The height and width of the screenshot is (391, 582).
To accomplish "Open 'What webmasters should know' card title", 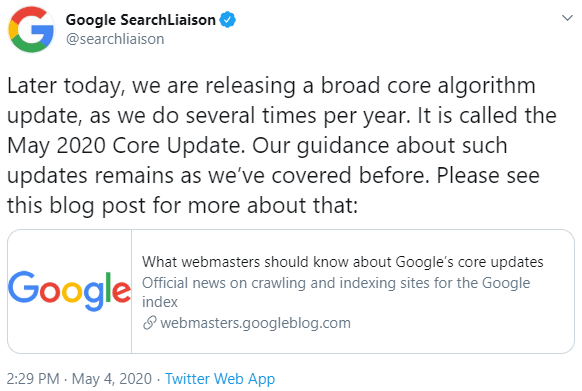I will (x=343, y=262).
